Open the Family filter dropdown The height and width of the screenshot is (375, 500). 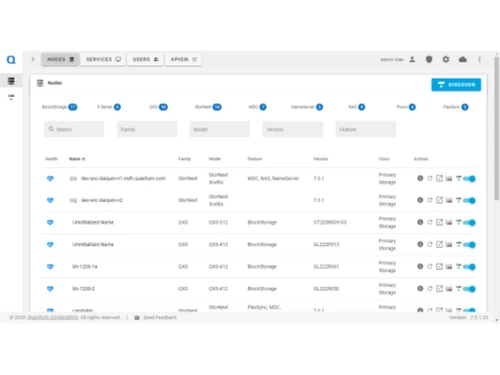[147, 129]
